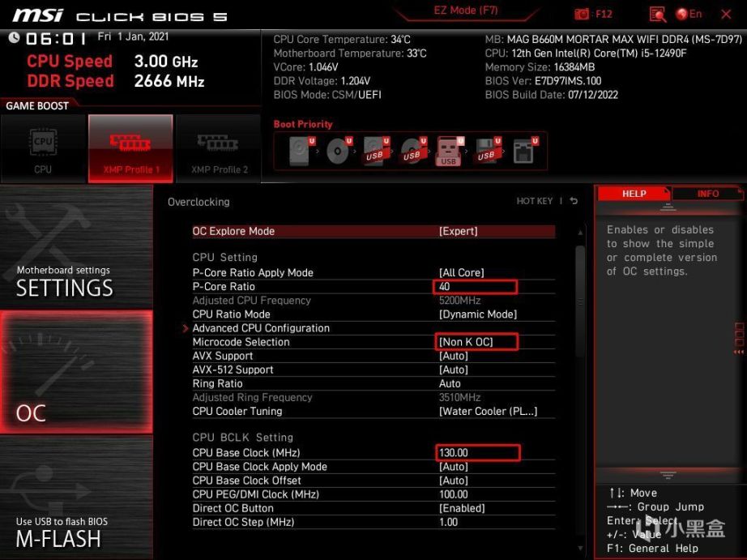Select the USB CD/DVD boot icon
The image size is (747, 560).
pos(413,151)
